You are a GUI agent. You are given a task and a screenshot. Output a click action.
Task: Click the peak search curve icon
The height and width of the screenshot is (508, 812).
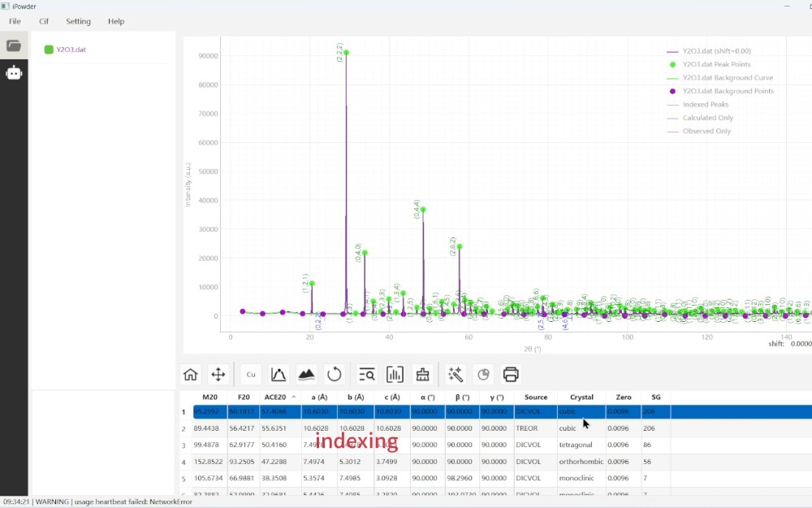point(279,374)
